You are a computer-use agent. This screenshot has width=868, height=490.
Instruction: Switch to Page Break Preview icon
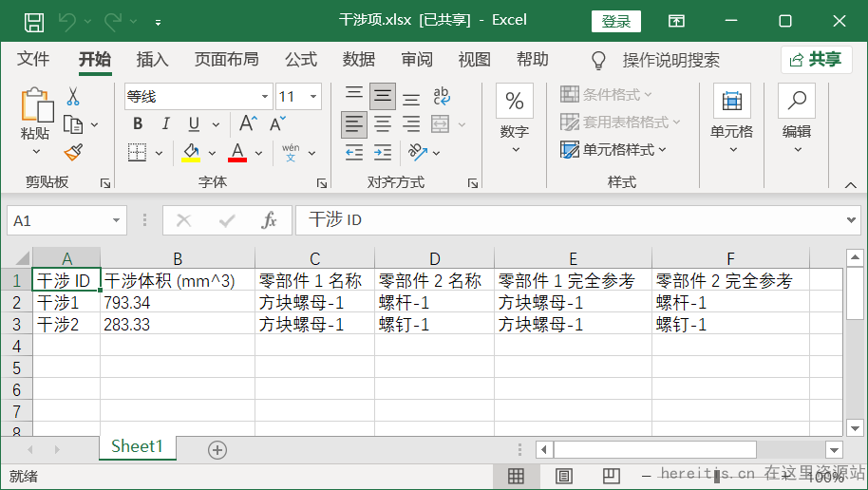coord(612,476)
